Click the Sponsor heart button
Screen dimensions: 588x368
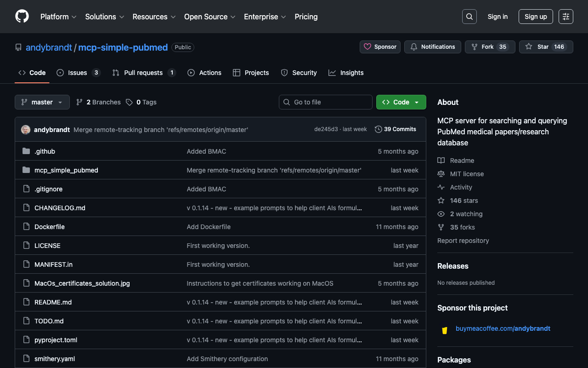click(380, 47)
